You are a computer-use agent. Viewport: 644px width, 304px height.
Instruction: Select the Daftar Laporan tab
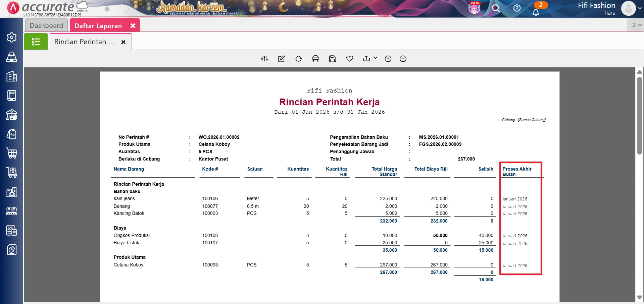click(x=98, y=25)
